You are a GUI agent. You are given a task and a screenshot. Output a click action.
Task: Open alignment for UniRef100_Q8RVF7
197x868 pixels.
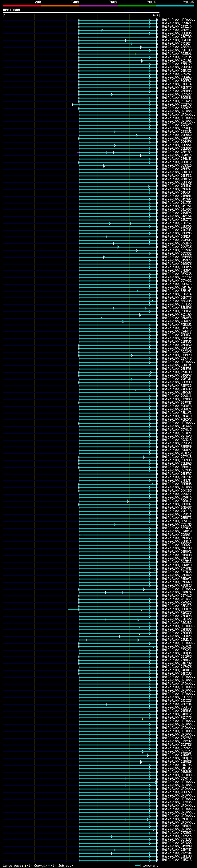pos(177,30)
